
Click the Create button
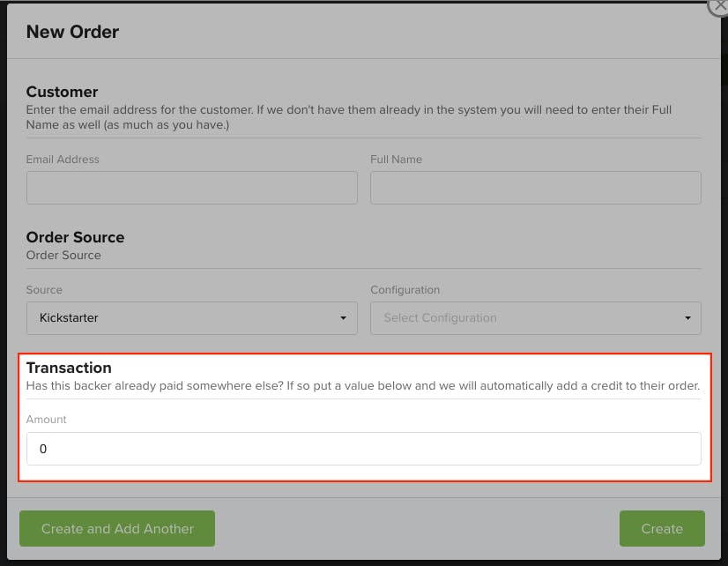(x=662, y=528)
